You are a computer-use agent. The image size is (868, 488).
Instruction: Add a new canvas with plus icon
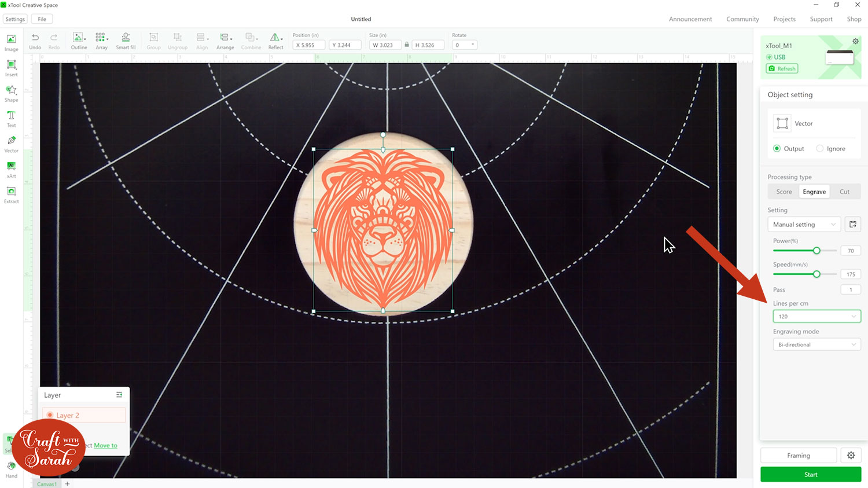coord(67,483)
